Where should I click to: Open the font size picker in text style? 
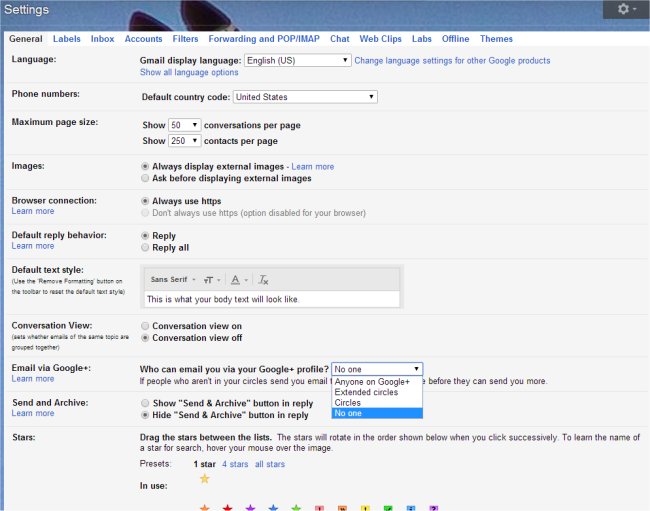click(x=211, y=280)
